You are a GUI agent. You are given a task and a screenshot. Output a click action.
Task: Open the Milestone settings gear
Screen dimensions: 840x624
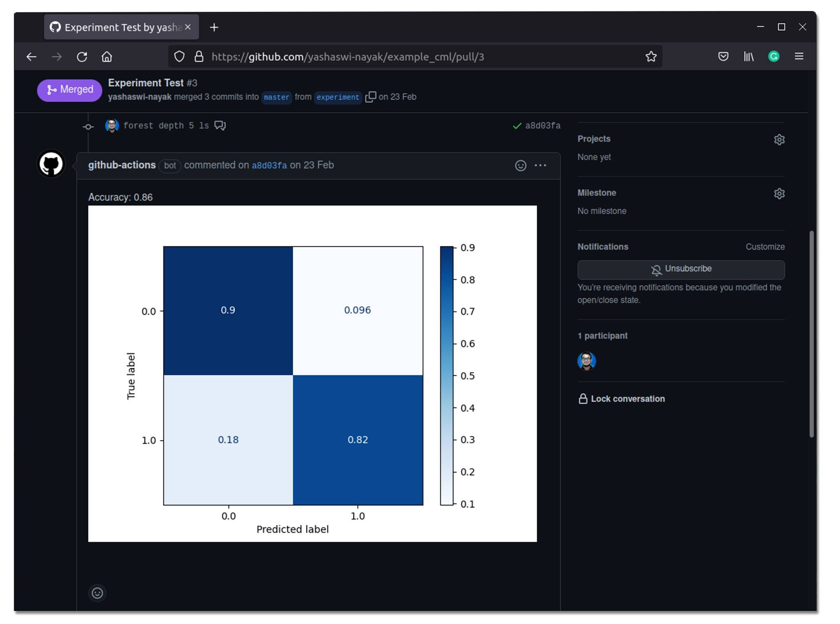(779, 194)
